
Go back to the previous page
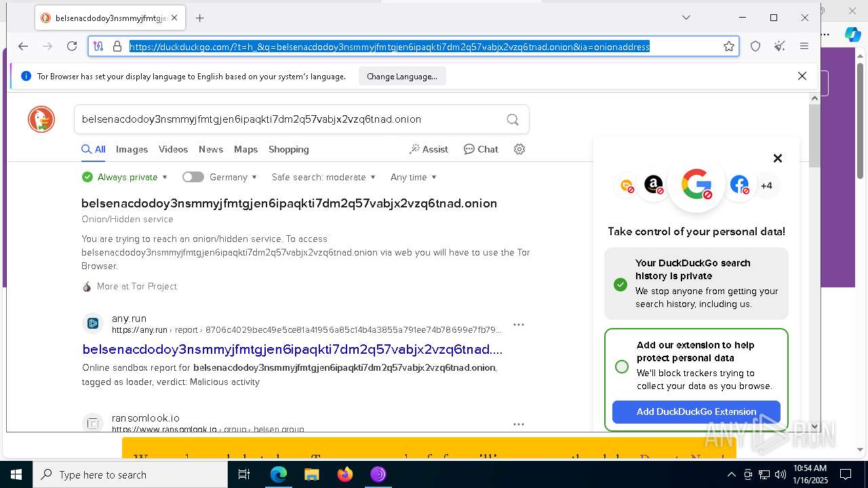click(23, 46)
